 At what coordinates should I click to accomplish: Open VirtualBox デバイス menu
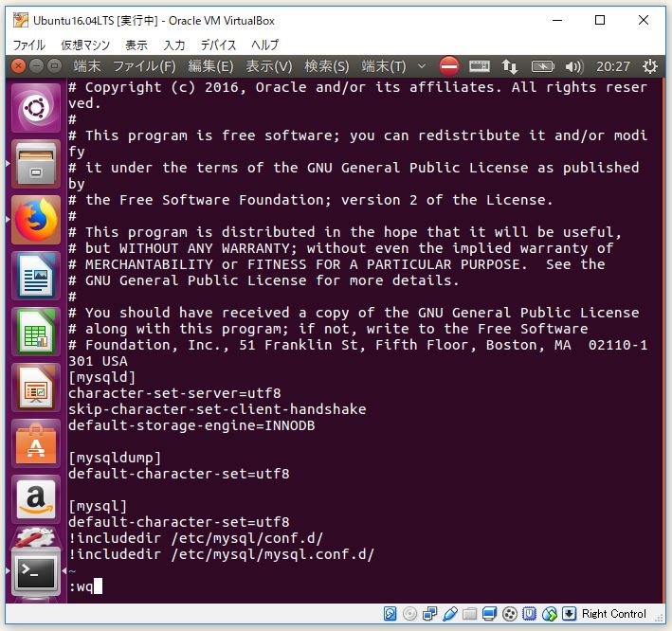tap(218, 45)
